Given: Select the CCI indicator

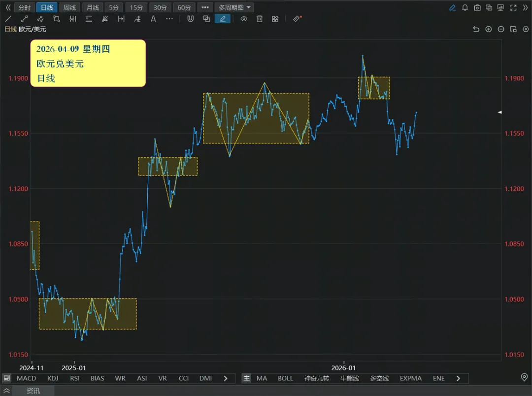Looking at the screenshot, I should 184,378.
